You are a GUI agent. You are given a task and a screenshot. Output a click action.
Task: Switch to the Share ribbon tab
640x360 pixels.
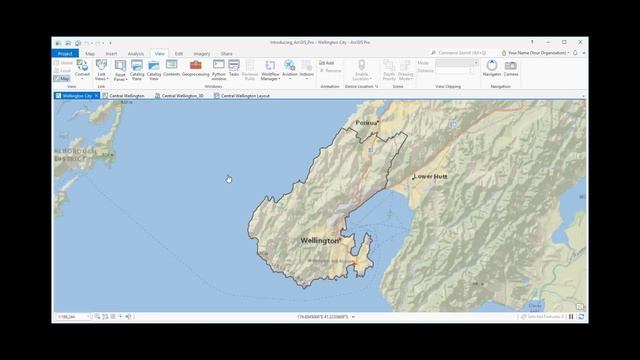[227, 53]
